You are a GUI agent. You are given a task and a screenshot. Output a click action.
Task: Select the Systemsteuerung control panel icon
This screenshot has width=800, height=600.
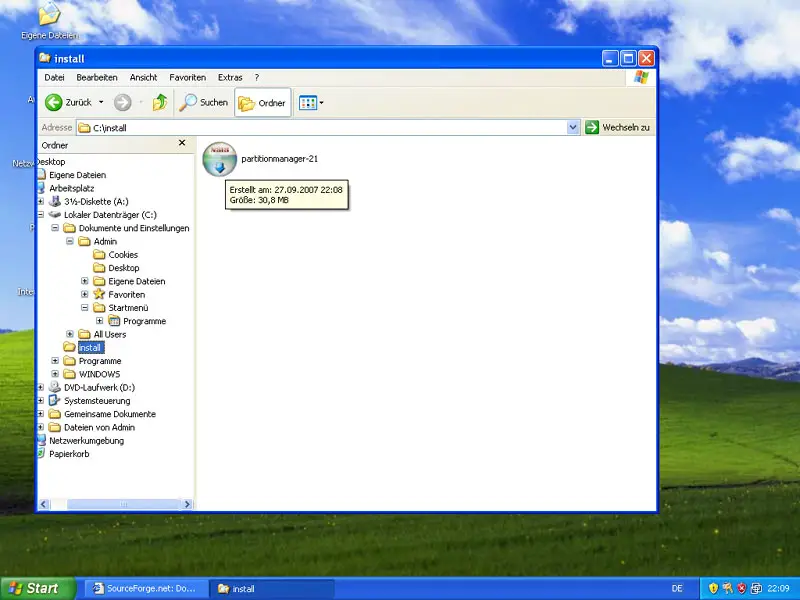click(55, 401)
